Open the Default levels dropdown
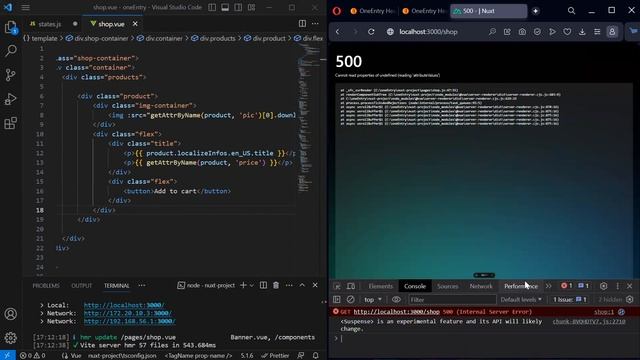The image size is (640, 360). click(x=521, y=300)
